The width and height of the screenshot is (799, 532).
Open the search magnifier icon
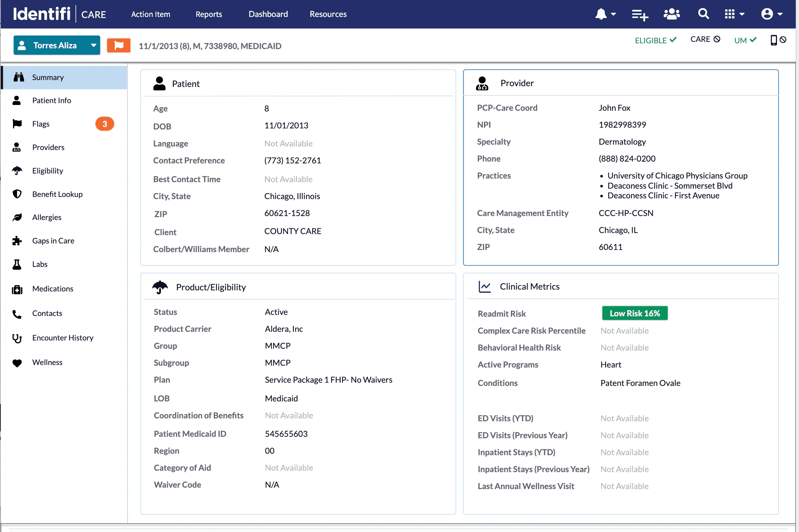pyautogui.click(x=703, y=14)
